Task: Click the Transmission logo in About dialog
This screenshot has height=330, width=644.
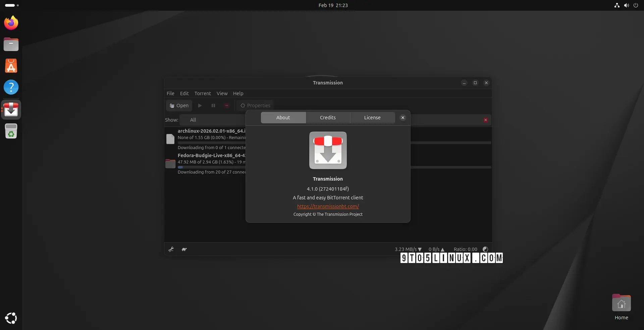Action: pos(328,150)
